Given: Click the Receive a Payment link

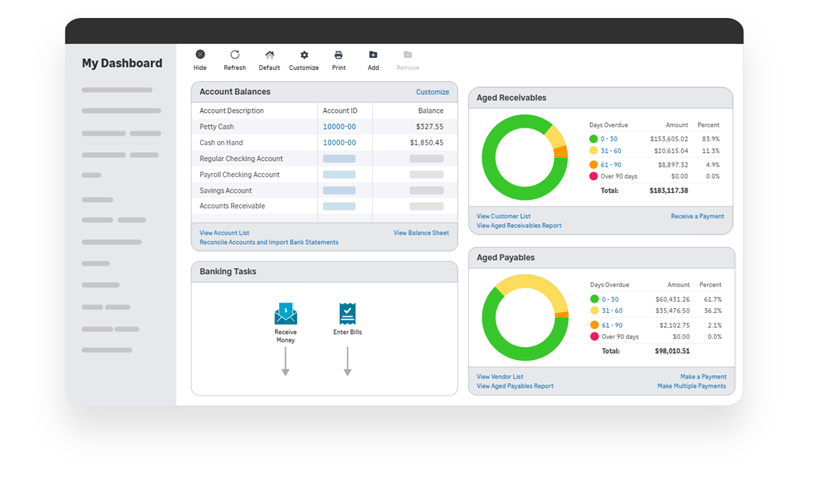Looking at the screenshot, I should tap(697, 216).
